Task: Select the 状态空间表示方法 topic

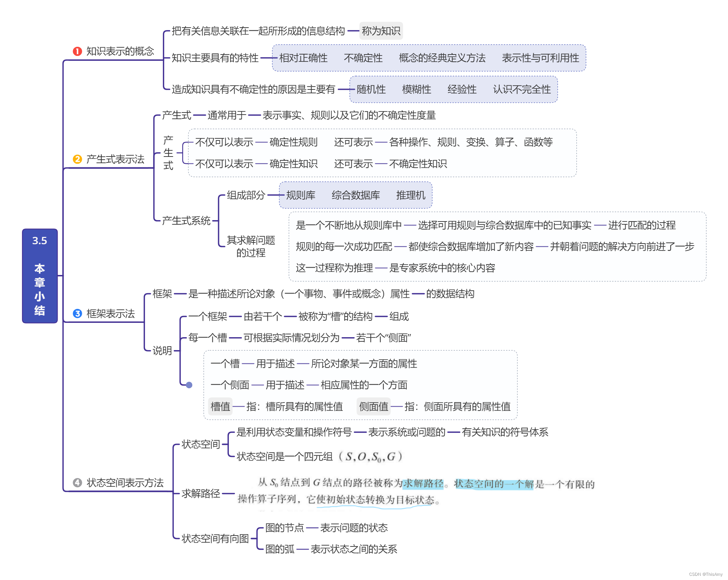Action: (x=125, y=483)
